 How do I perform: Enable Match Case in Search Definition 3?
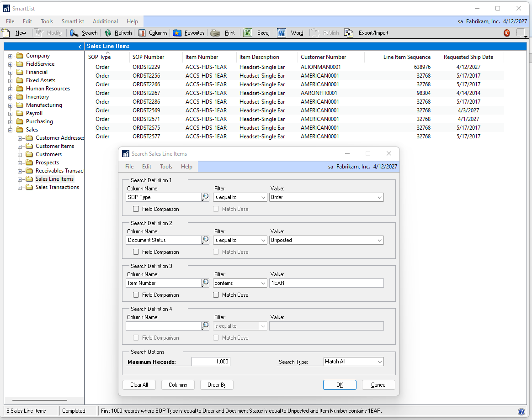click(x=216, y=295)
